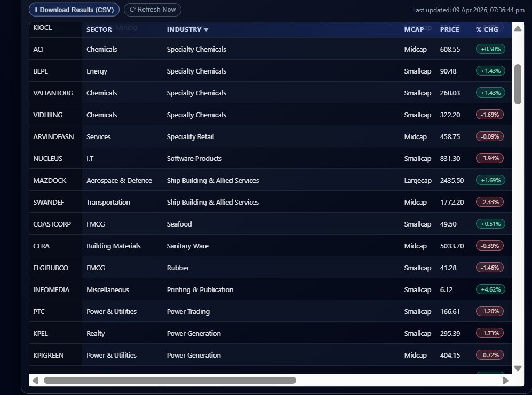Click Largecap cell in MAZDOCK row
The height and width of the screenshot is (395, 532).
click(x=418, y=180)
